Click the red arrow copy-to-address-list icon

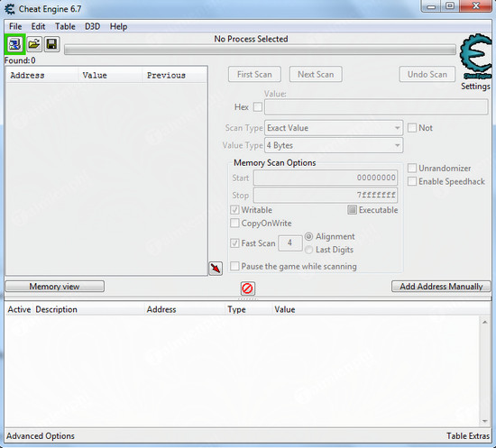(216, 269)
